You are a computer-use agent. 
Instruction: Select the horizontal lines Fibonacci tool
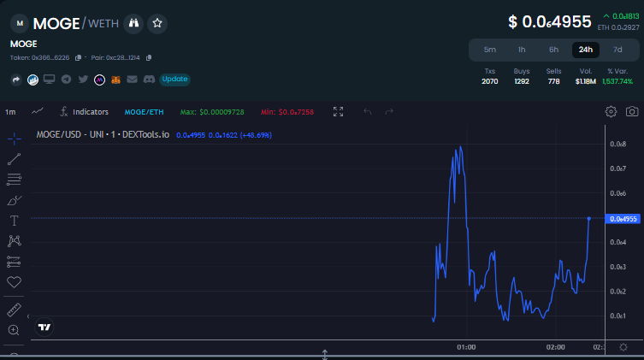click(x=14, y=180)
